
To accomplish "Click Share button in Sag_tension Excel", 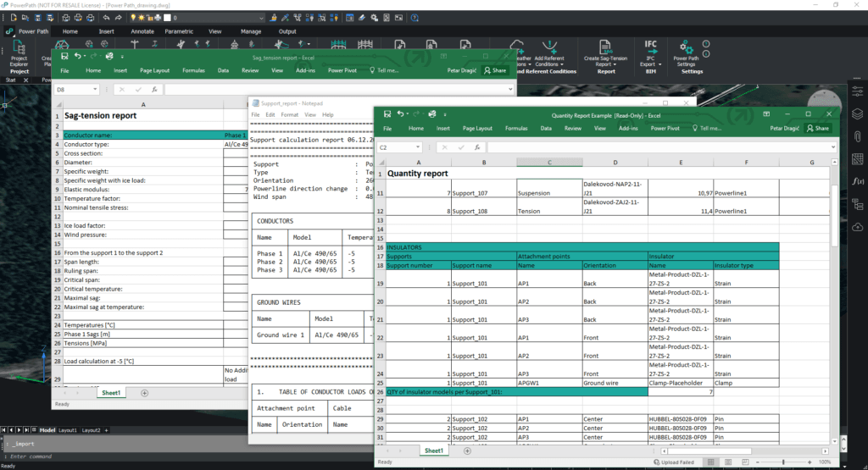I will tap(495, 71).
